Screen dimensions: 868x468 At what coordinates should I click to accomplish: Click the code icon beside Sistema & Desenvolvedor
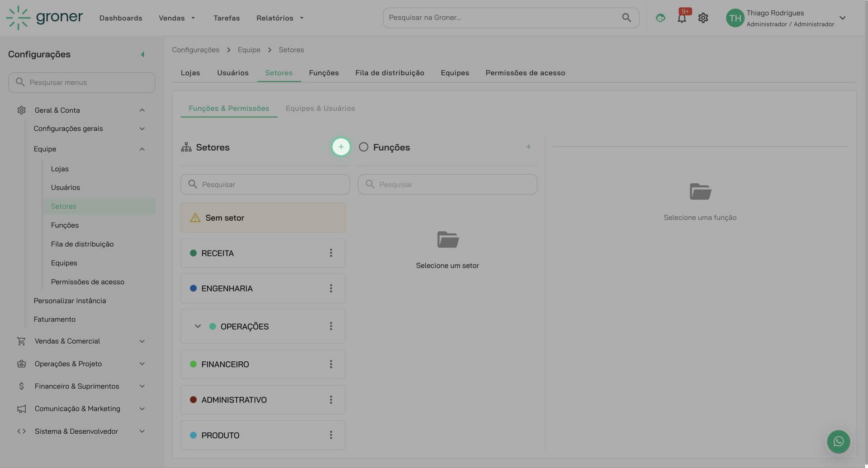tap(21, 431)
